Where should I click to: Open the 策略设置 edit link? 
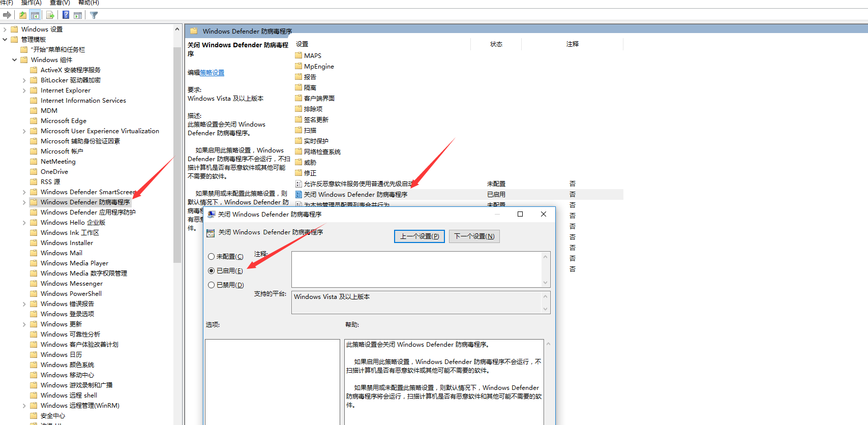click(212, 73)
